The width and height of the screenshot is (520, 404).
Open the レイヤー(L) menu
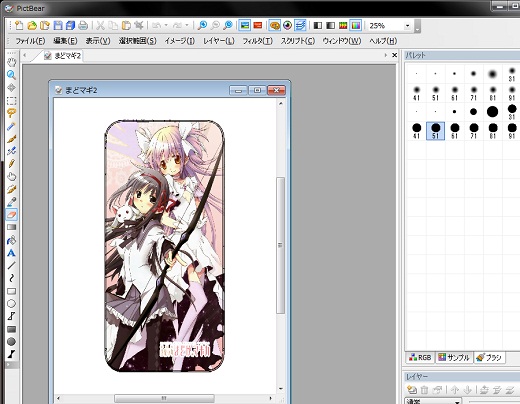pos(219,41)
